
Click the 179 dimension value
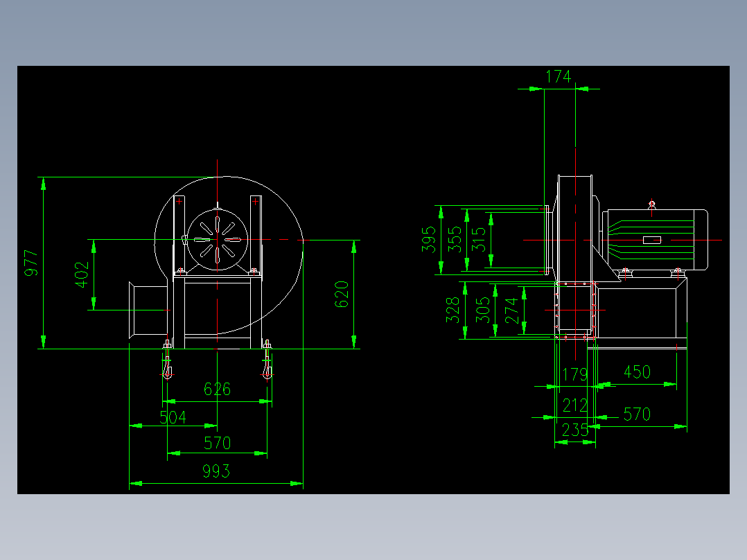tap(575, 375)
